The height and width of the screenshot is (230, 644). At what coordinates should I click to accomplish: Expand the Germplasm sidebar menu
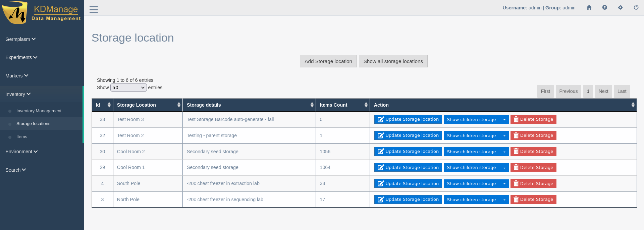coord(20,39)
